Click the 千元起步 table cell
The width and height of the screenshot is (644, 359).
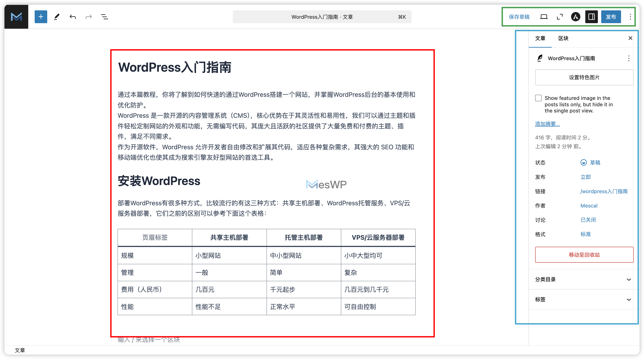pyautogui.click(x=304, y=290)
